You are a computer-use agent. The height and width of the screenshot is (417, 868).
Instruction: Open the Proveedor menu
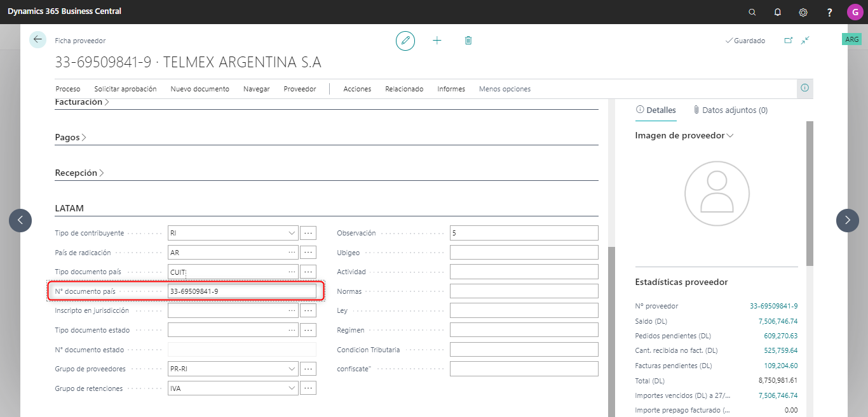point(300,89)
